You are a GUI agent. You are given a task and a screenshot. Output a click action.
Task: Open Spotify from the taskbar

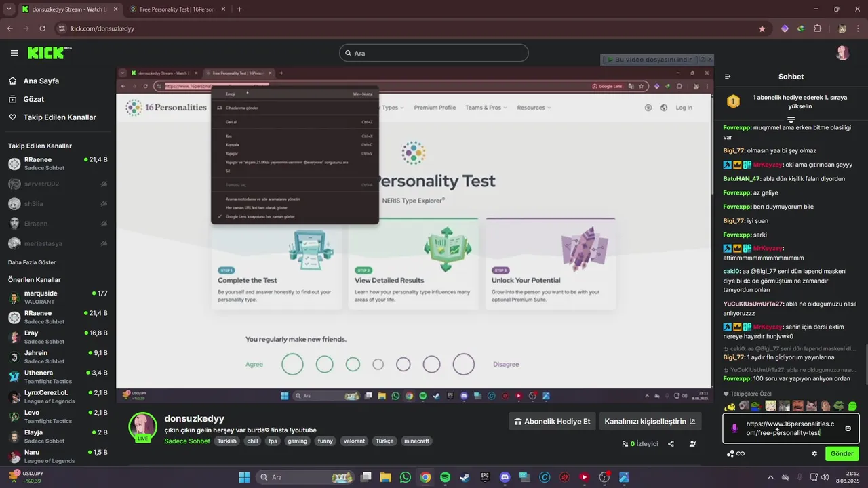point(445,477)
